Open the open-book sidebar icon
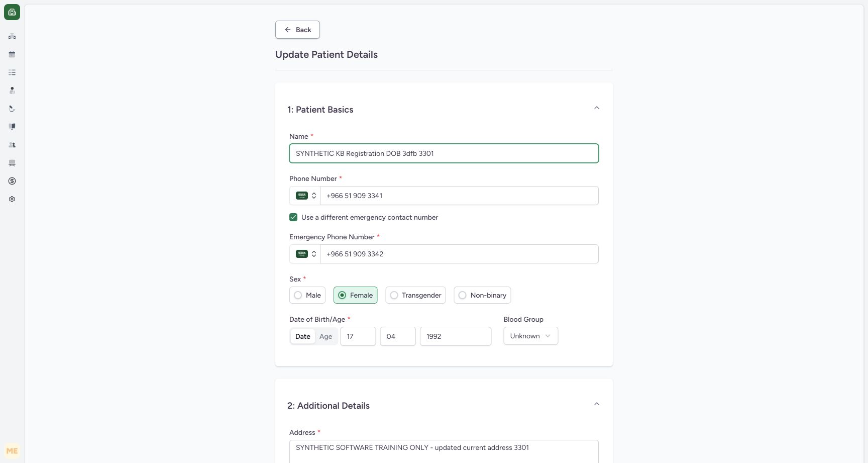 click(x=12, y=127)
